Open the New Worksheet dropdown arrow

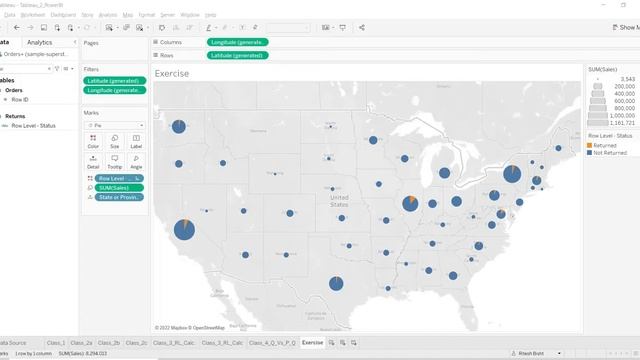[x=117, y=28]
